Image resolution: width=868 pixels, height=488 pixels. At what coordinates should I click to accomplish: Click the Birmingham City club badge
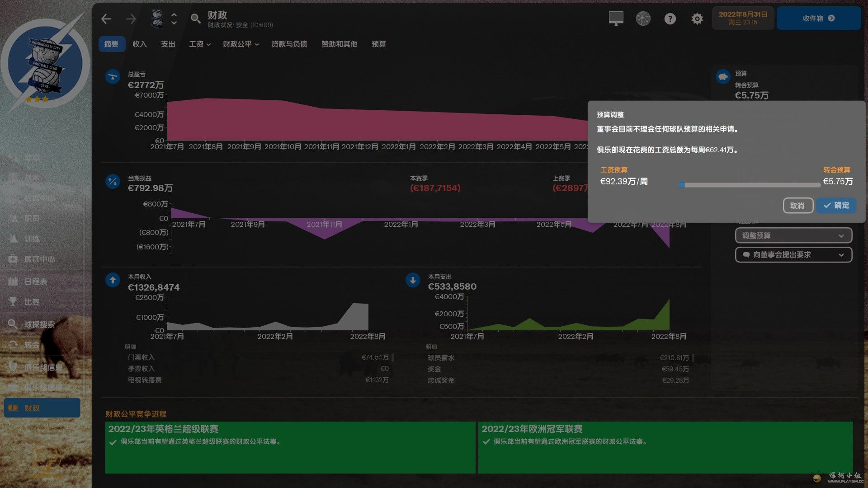[x=45, y=63]
